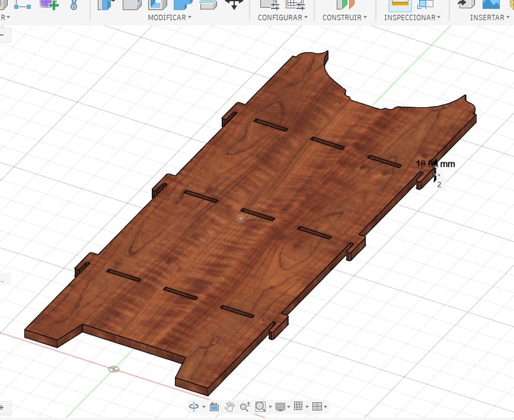The image size is (514, 420).
Task: Open the CONSTRUIR dropdown menu
Action: click(344, 18)
